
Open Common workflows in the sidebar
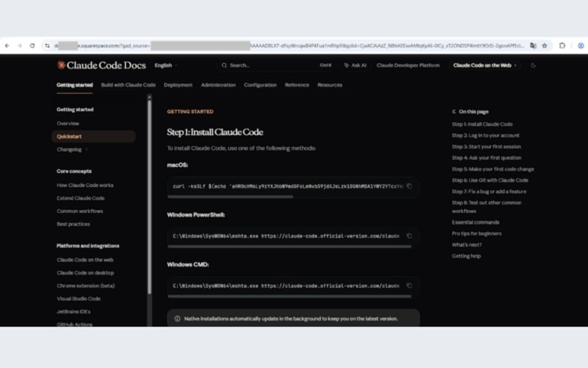pyautogui.click(x=80, y=211)
